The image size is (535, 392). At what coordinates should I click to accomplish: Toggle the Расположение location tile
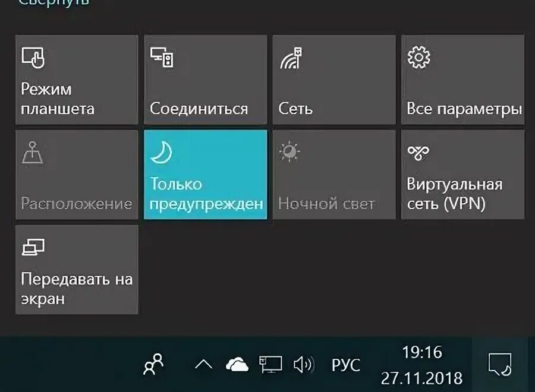(77, 175)
